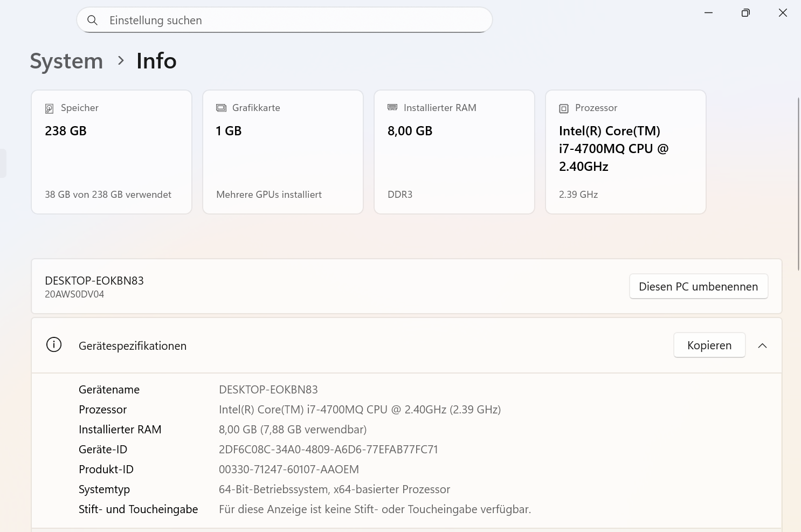The width and height of the screenshot is (801, 532).
Task: Select Gerätename value DESKTOP-EOKBN83 in specifications
Action: click(268, 390)
